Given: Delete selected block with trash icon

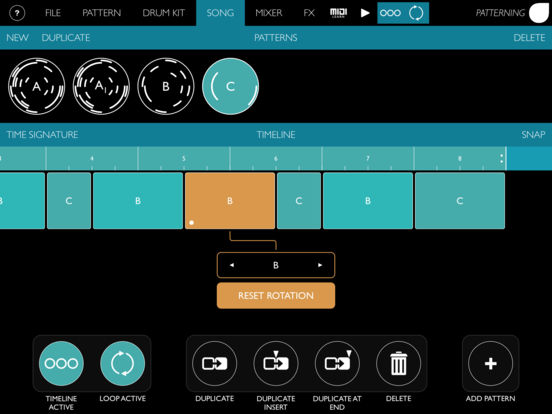Looking at the screenshot, I should (399, 363).
